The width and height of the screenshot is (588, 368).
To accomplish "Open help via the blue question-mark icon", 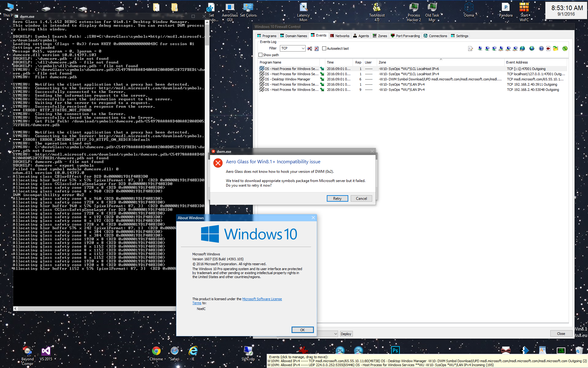I will click(541, 48).
